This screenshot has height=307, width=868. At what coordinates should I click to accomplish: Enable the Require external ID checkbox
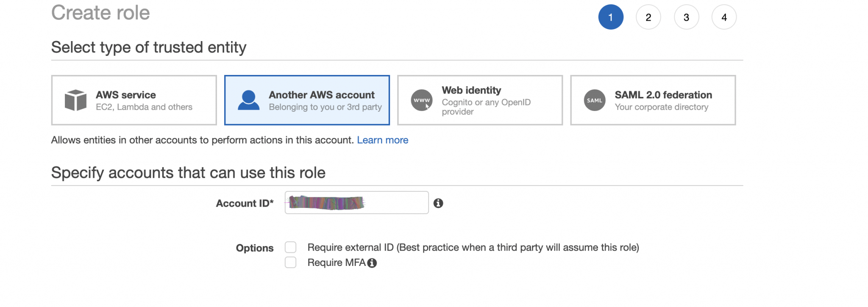coord(290,247)
